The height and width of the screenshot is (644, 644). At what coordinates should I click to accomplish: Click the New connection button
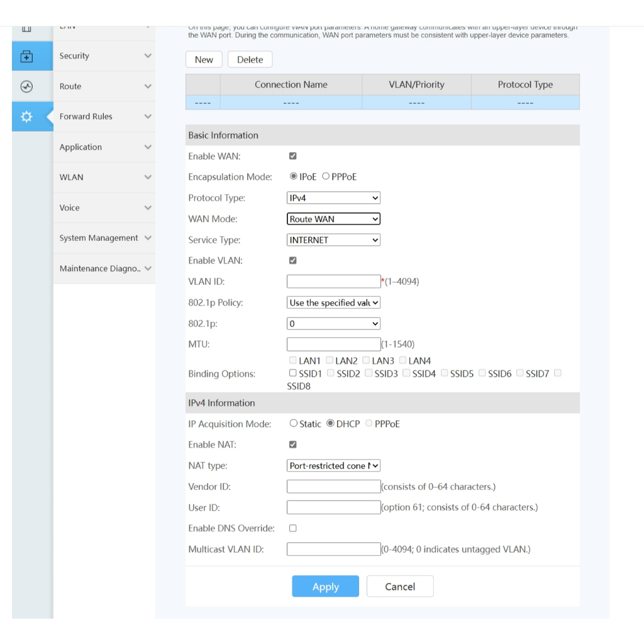click(204, 60)
